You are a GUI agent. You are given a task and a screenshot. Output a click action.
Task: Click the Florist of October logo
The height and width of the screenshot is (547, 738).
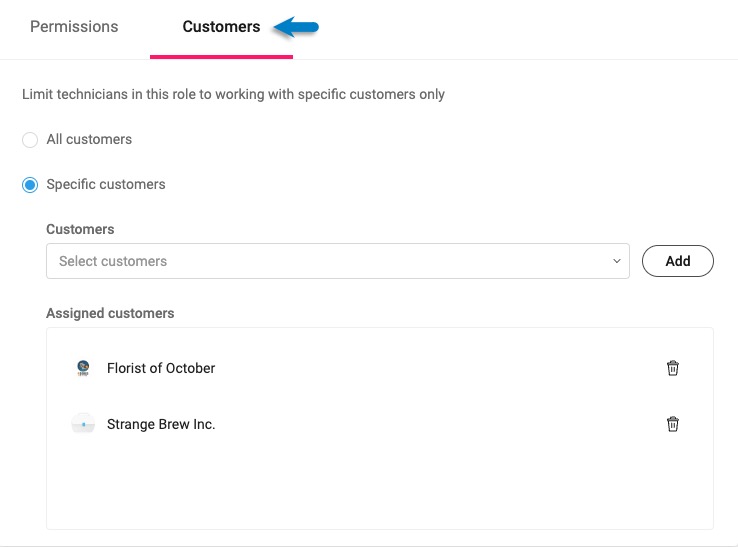click(83, 368)
